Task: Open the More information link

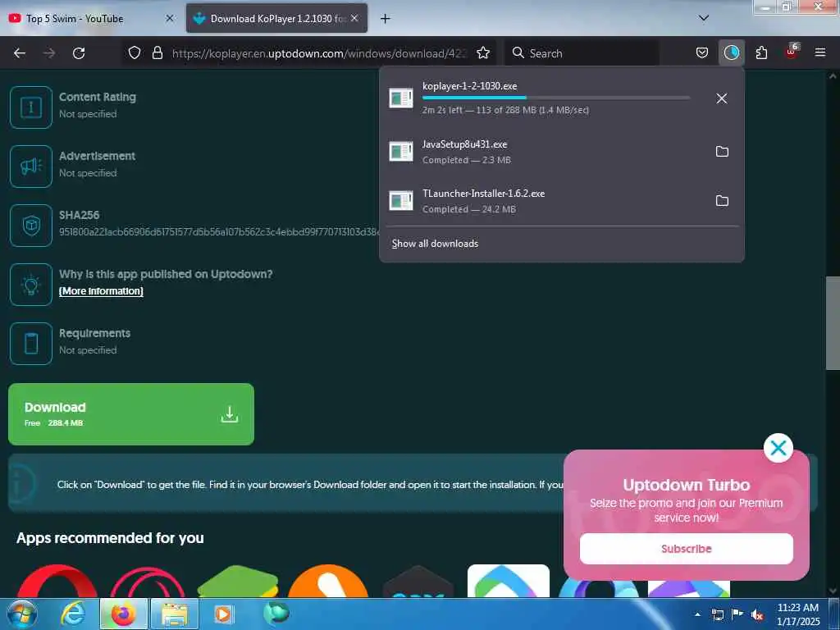Action: [101, 291]
